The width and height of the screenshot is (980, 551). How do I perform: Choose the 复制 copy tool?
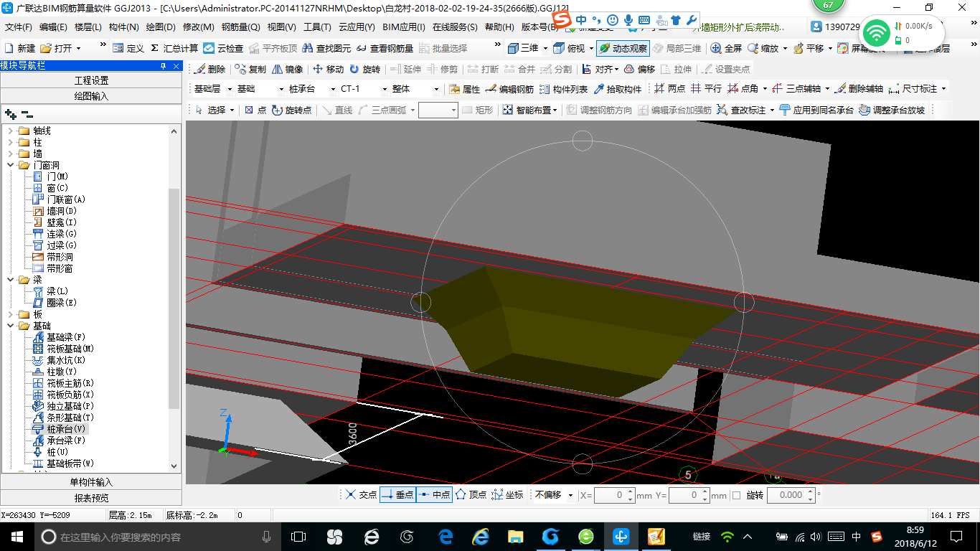click(x=250, y=69)
